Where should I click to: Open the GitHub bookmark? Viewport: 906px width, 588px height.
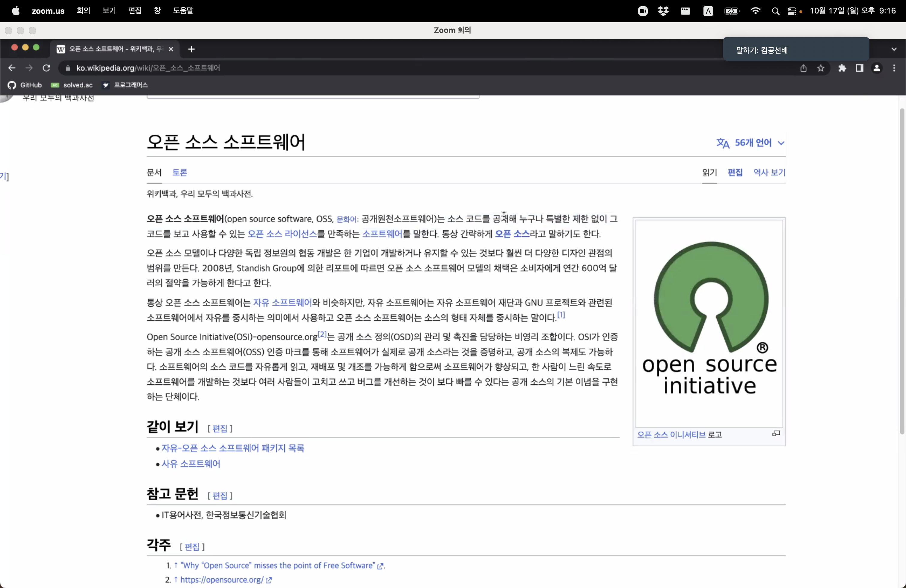coord(25,85)
